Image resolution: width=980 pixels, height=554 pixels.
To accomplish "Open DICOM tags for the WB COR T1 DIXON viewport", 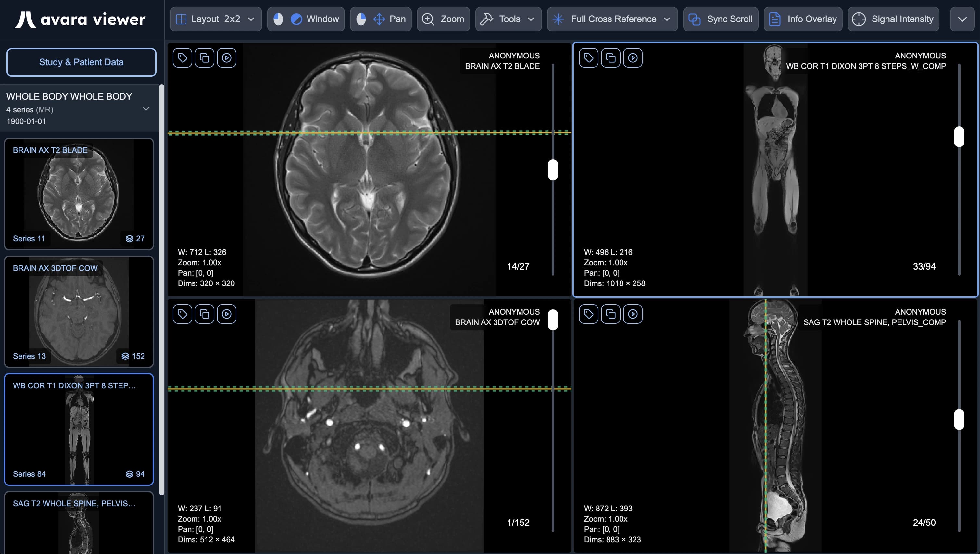I will 588,57.
